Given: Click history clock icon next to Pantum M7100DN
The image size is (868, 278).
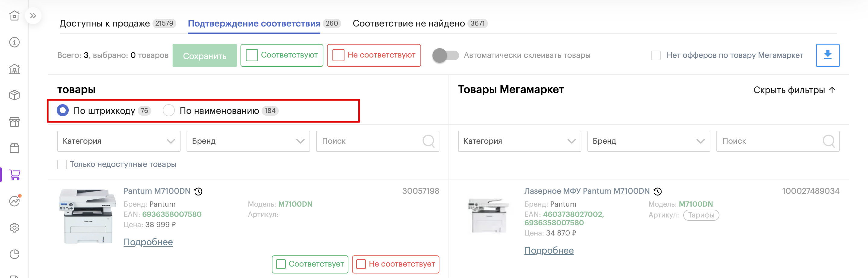Looking at the screenshot, I should (199, 192).
